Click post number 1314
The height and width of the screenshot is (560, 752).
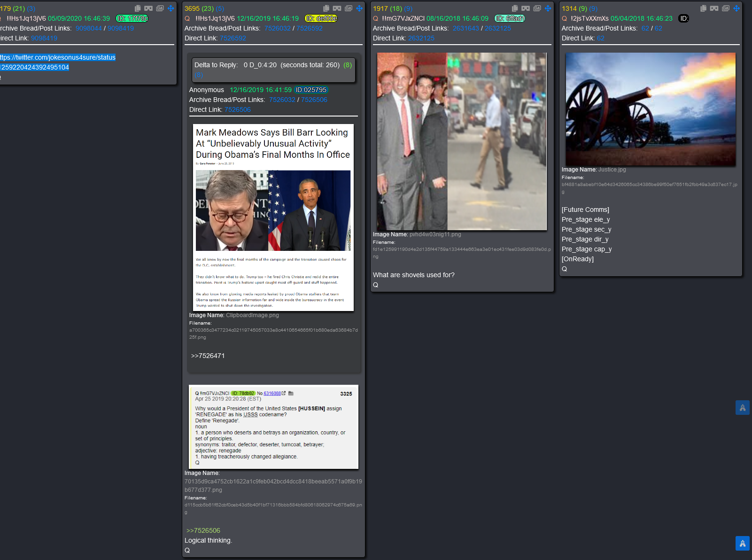coord(569,8)
